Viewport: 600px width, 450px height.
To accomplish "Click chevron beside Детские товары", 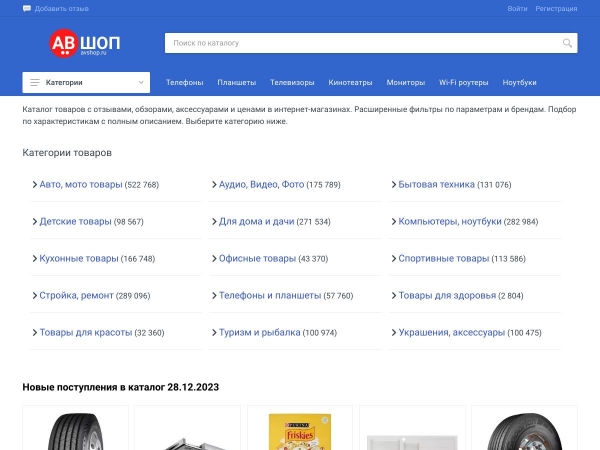I will [x=34, y=222].
